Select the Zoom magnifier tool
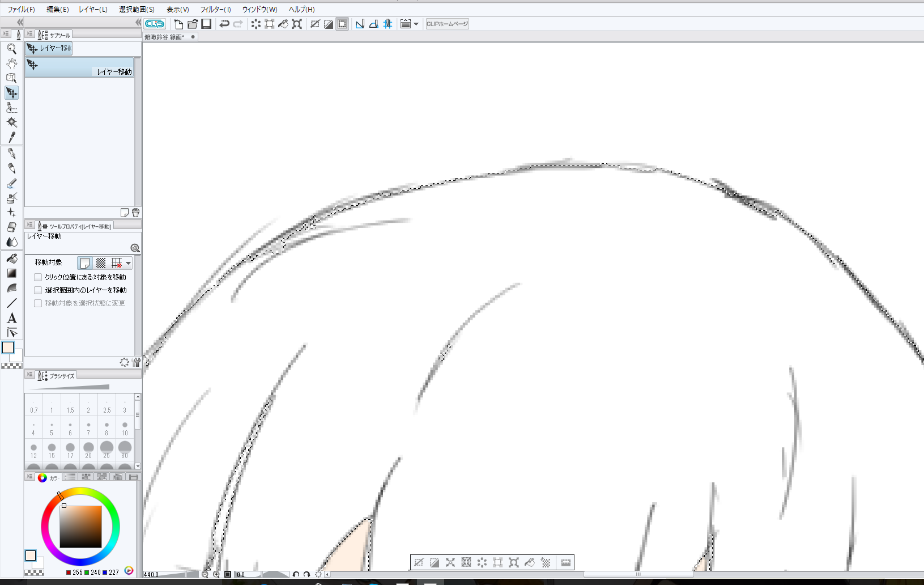The width and height of the screenshot is (924, 585). coord(11,49)
